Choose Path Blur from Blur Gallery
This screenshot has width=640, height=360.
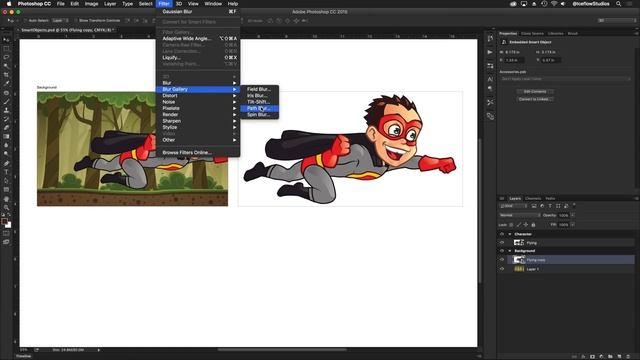259,108
